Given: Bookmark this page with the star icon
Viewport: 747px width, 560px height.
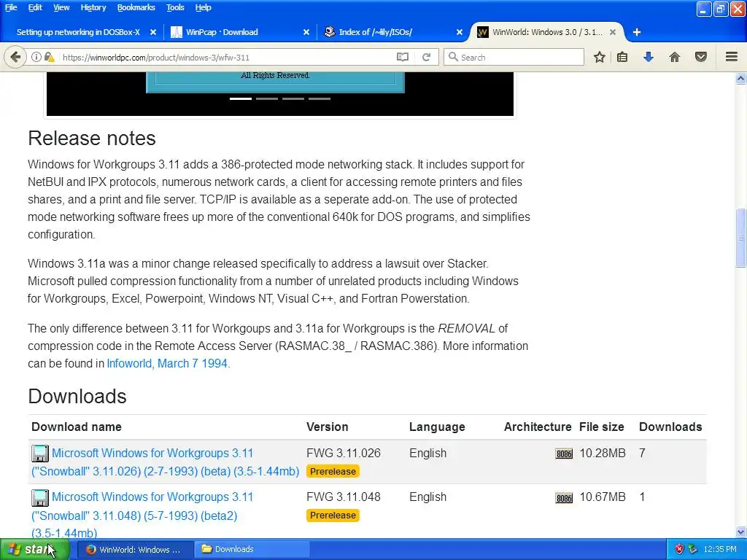Looking at the screenshot, I should click(600, 57).
